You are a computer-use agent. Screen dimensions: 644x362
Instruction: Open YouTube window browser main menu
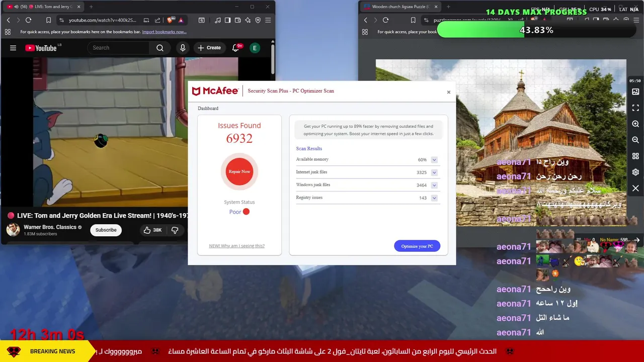pos(268,20)
